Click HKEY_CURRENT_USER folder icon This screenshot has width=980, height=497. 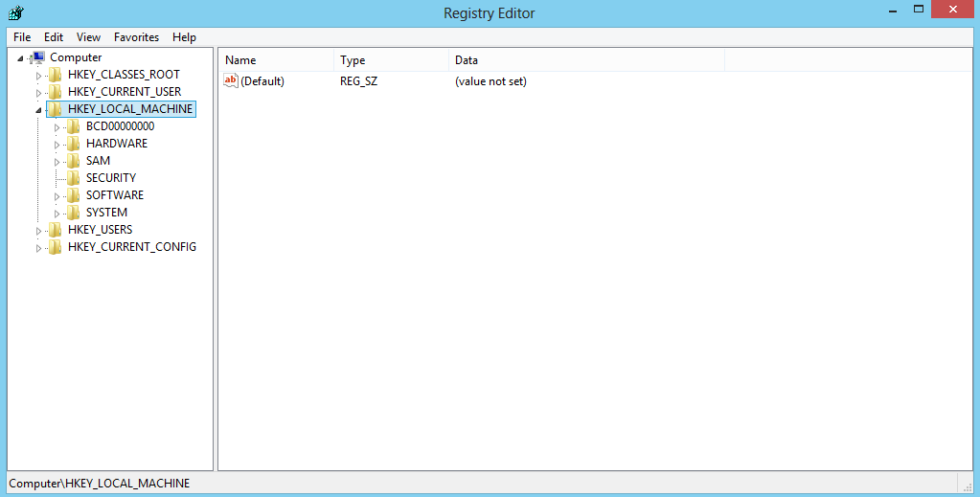(55, 92)
